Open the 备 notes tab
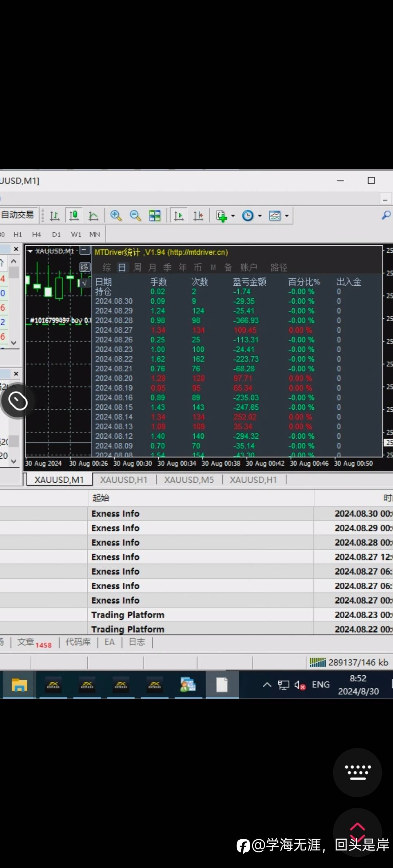Screen dimensions: 393x868 point(228,268)
